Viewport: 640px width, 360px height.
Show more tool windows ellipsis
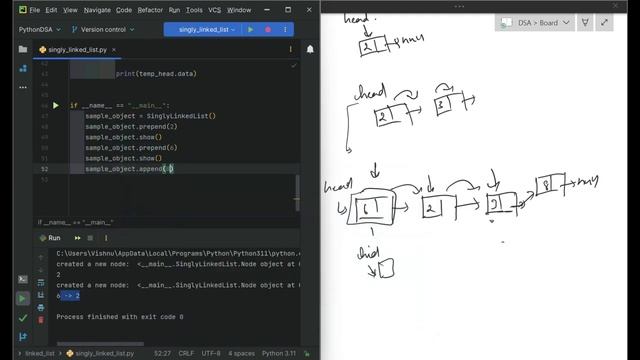23,87
